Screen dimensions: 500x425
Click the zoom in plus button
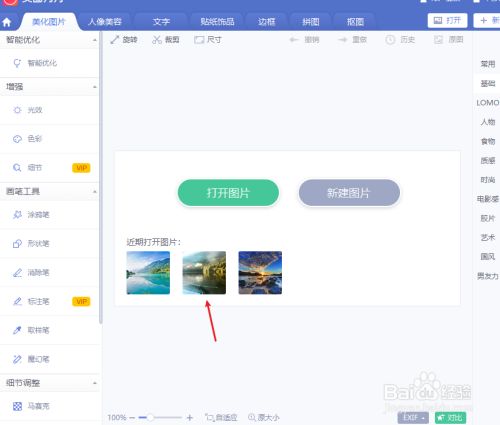[x=190, y=417]
